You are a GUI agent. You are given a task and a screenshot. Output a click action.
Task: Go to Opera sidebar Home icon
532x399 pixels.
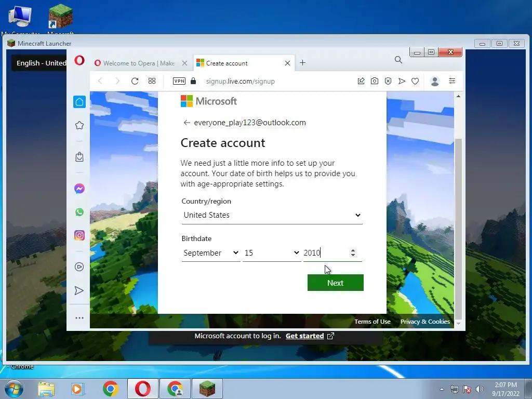(x=79, y=102)
